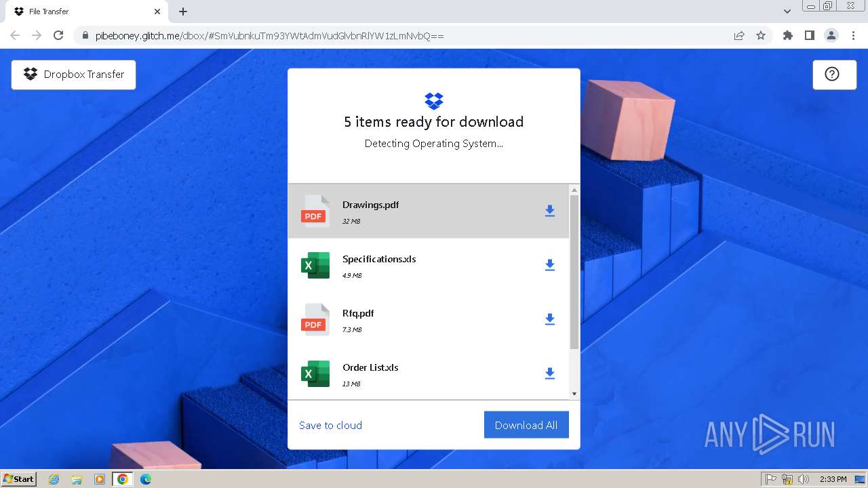Click the Dropbox logo above the download heading
Screen dimensions: 868x488
pos(434,101)
